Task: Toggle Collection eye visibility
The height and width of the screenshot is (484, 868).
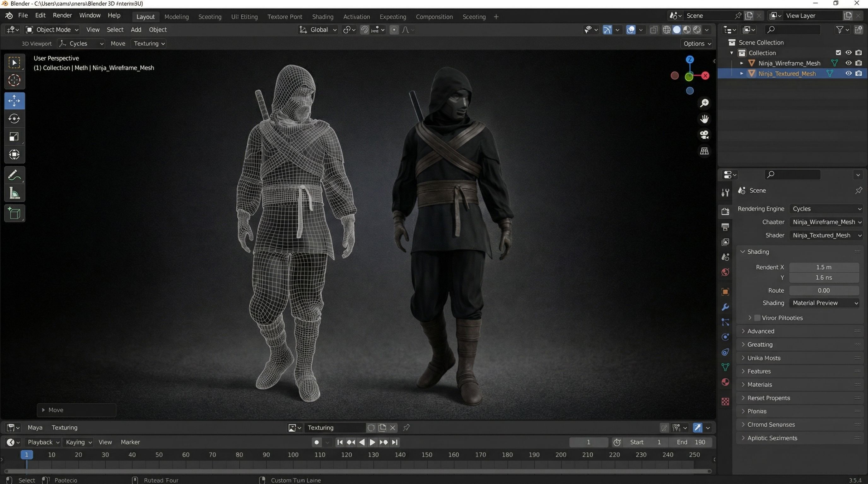Action: 848,53
